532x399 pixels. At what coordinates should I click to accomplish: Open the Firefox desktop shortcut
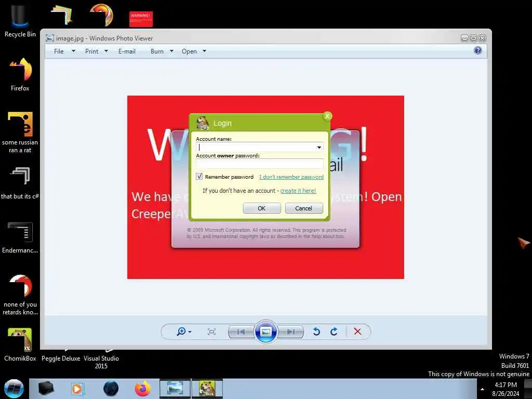click(20, 74)
